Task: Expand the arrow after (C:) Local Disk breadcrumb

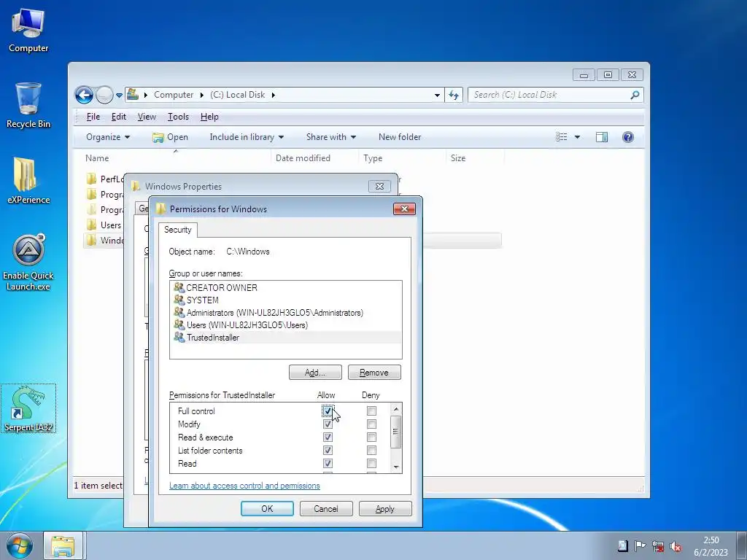Action: pos(274,95)
